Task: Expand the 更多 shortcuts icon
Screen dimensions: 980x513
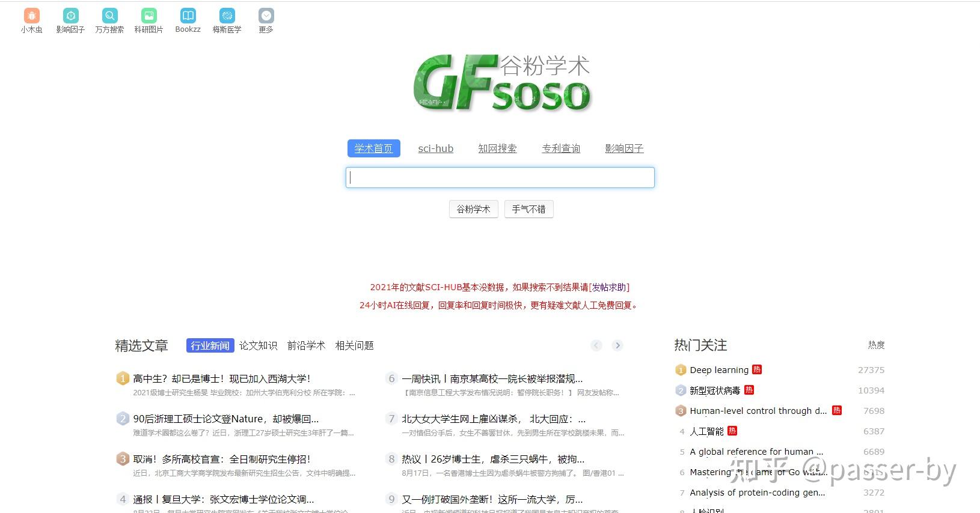Action: 266,16
